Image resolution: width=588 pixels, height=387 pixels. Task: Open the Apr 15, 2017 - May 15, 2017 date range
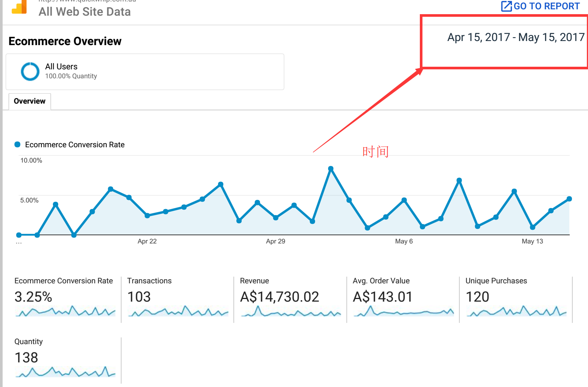tap(516, 37)
